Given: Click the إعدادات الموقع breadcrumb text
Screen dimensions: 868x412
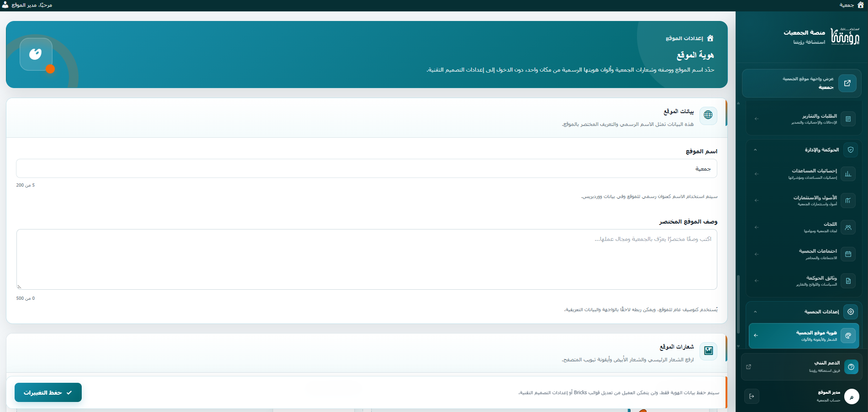Looking at the screenshot, I should coord(684,38).
